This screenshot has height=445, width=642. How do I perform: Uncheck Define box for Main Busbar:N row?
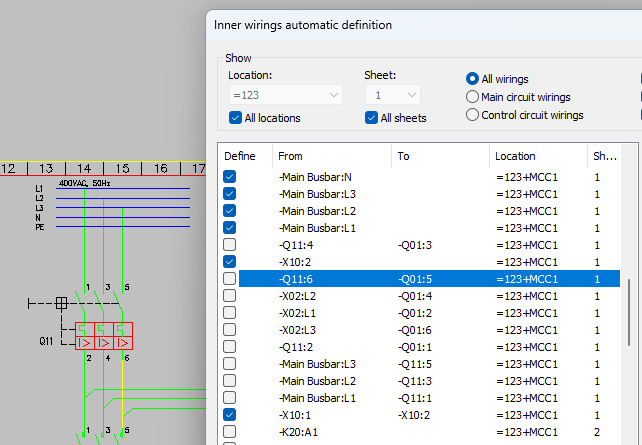(x=230, y=177)
